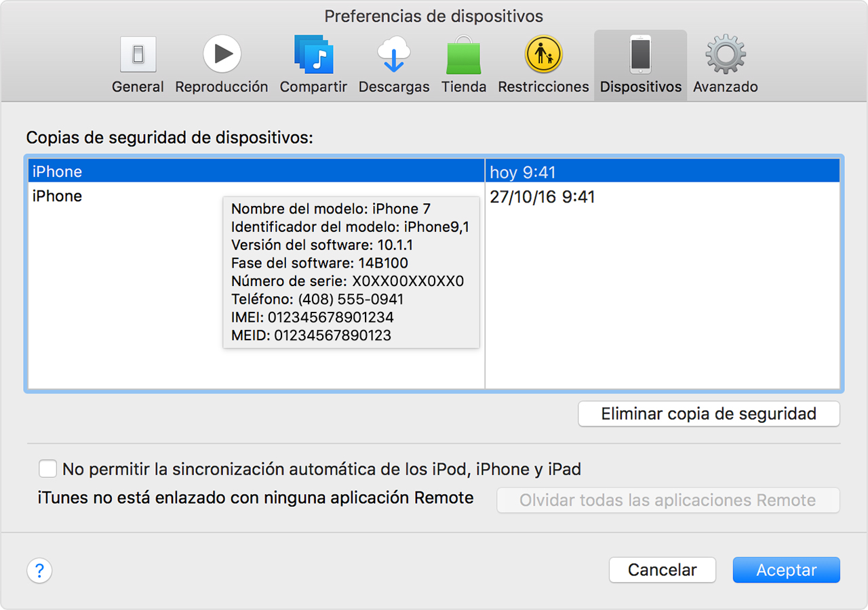Screen dimensions: 868x610
Task: Open the Avanzado gear icon
Action: pyautogui.click(x=726, y=55)
